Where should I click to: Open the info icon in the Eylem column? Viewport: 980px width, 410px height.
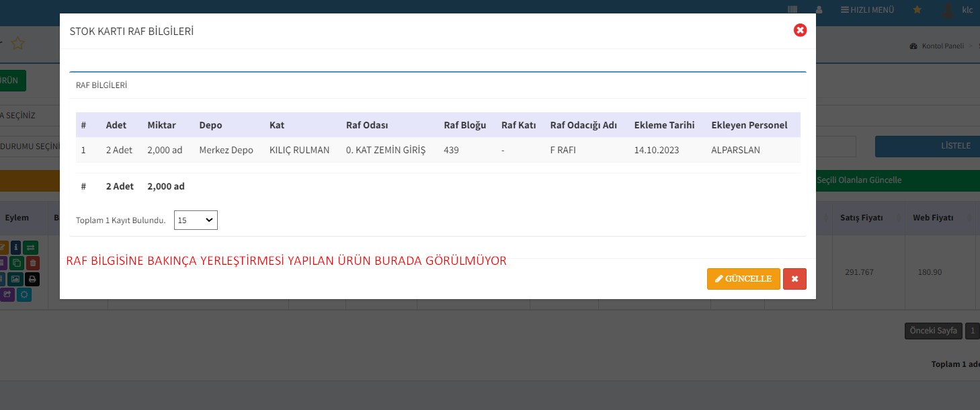[x=16, y=247]
